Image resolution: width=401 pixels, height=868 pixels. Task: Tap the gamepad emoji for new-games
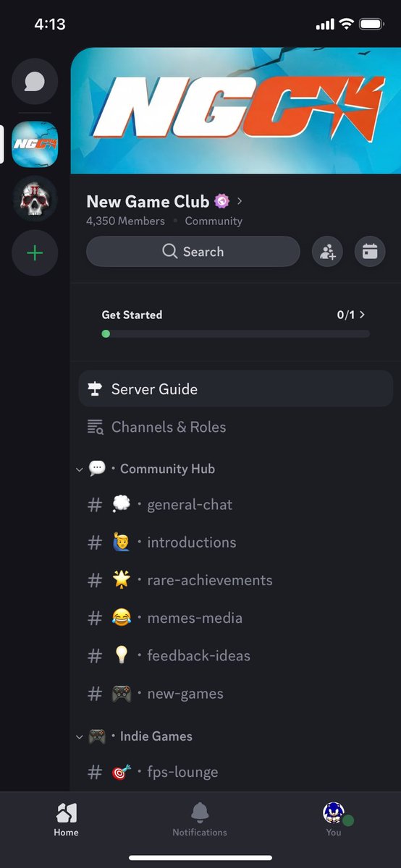pyautogui.click(x=121, y=694)
